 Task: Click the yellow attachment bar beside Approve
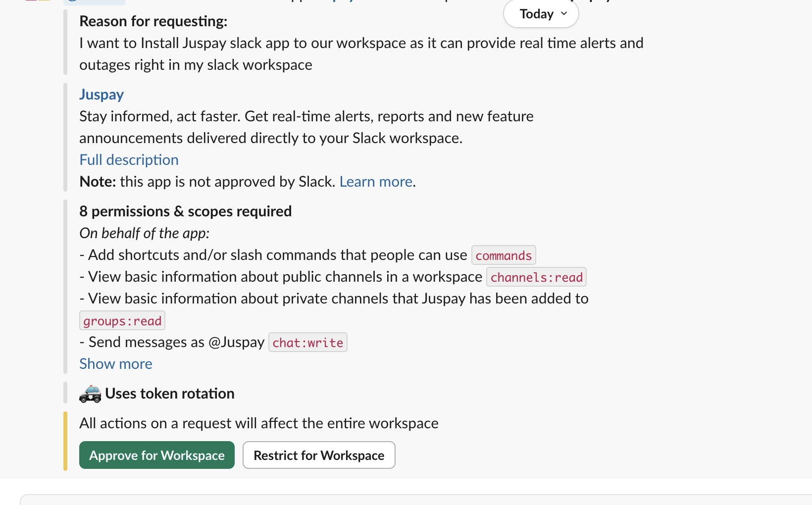pos(65,441)
